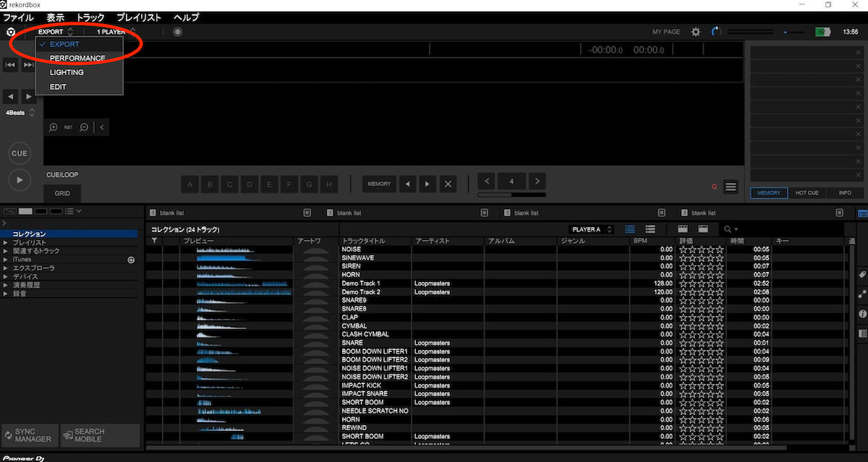Switch to MEMORY tab in cue panel
The width and height of the screenshot is (868, 462).
769,193
